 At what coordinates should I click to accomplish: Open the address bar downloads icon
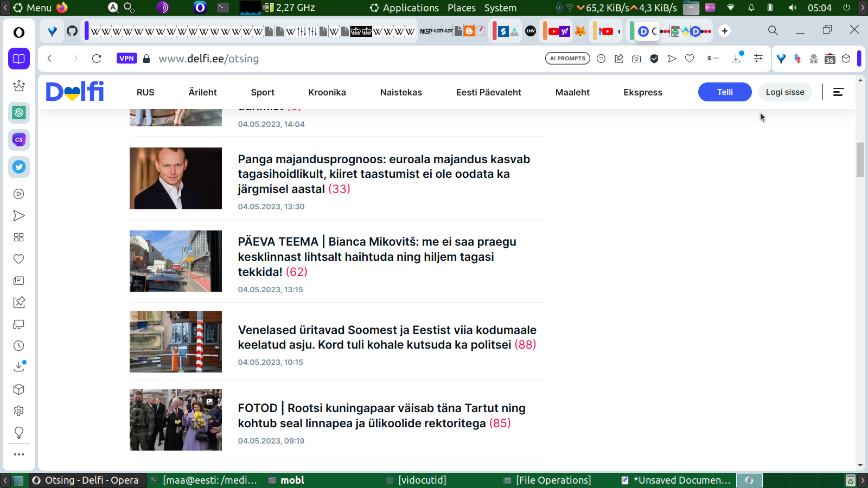(x=736, y=58)
